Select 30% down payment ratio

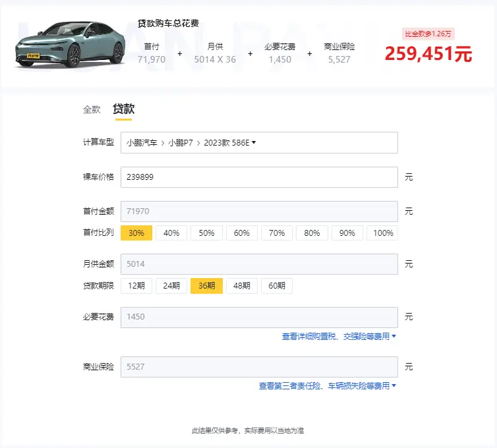click(136, 233)
